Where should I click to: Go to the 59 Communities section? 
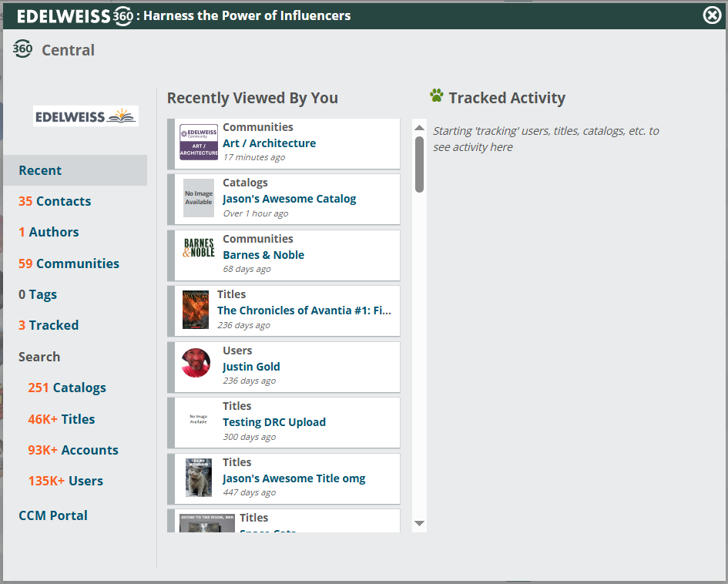coord(69,263)
